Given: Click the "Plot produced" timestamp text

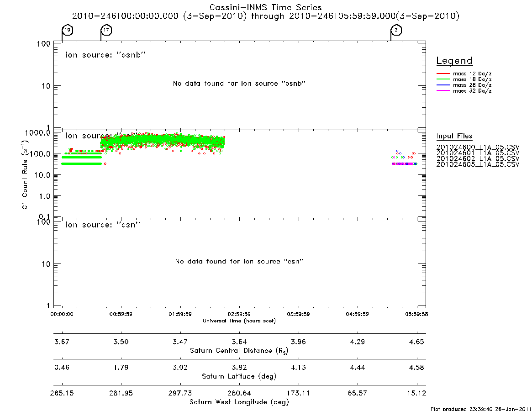Looking at the screenshot, I should coord(481,409).
